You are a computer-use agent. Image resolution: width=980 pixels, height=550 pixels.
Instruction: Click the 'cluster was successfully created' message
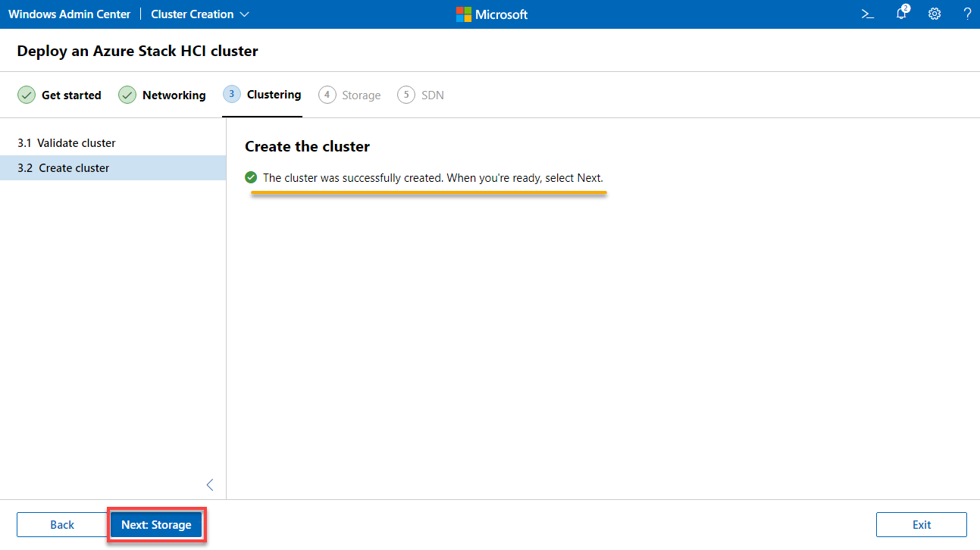pyautogui.click(x=433, y=178)
